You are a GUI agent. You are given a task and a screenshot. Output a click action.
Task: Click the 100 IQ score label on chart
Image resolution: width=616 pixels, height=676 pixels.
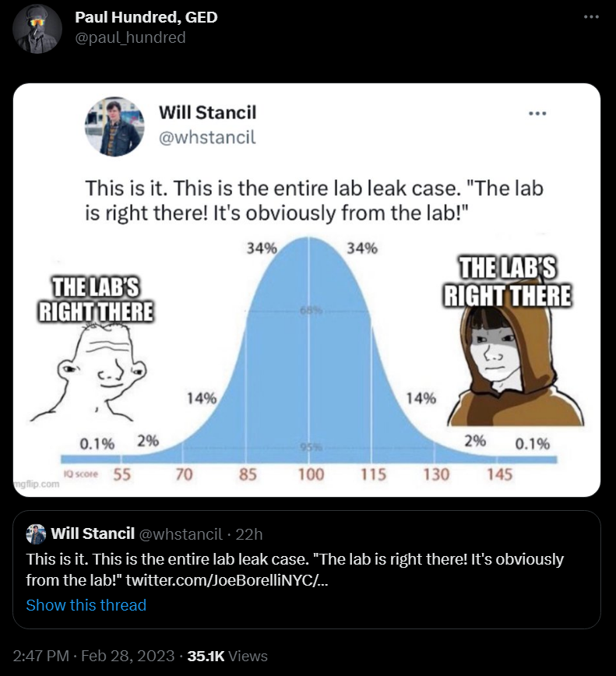tap(312, 474)
